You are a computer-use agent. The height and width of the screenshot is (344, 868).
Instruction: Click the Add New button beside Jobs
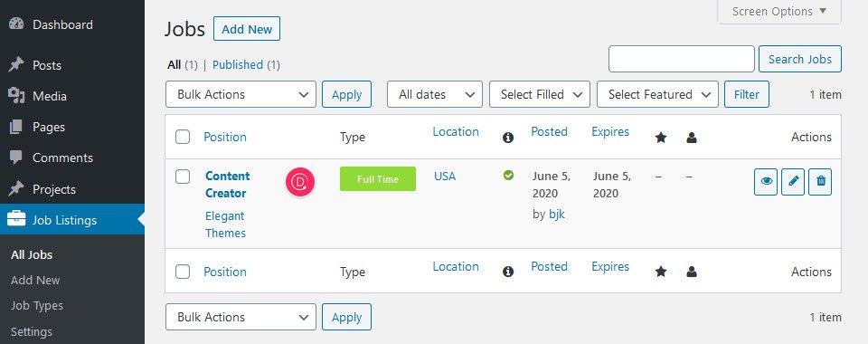(247, 29)
